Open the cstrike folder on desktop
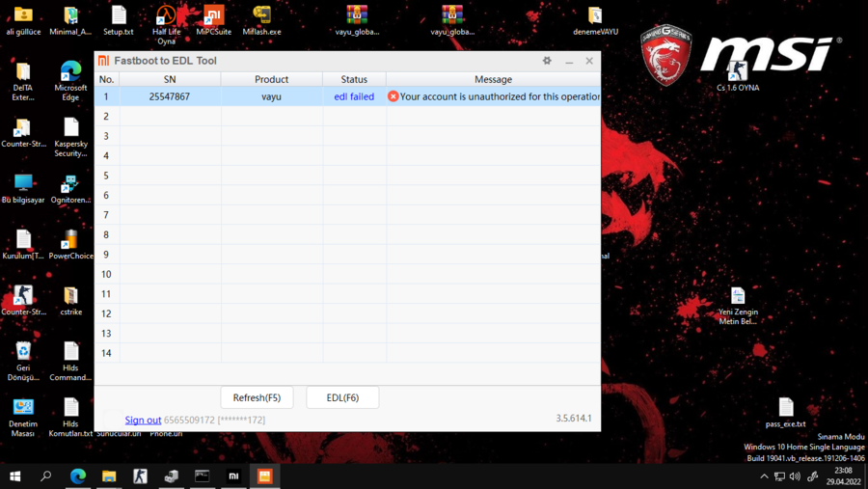 pyautogui.click(x=70, y=300)
